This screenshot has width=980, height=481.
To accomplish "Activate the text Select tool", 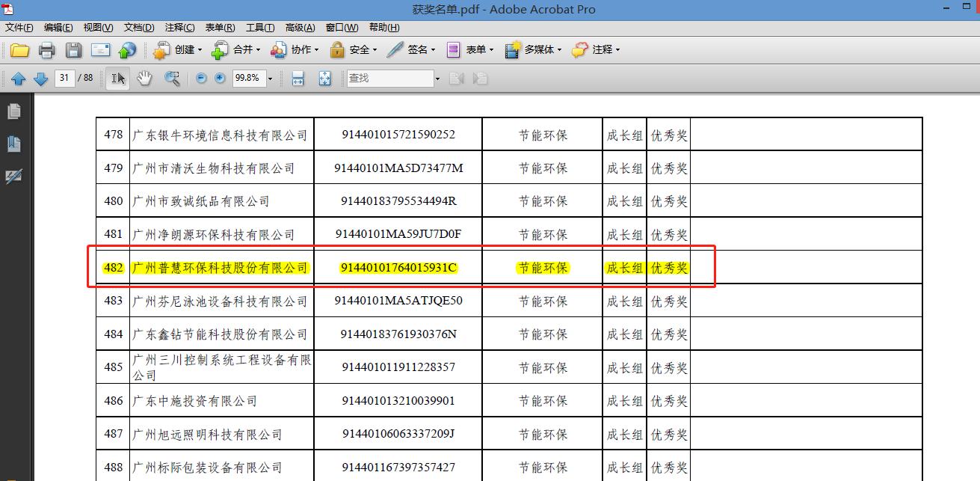I will 117,78.
